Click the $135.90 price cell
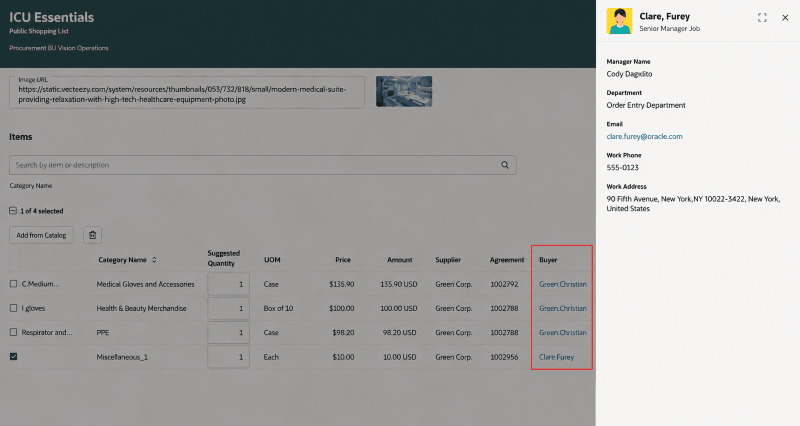The width and height of the screenshot is (800, 426). 342,284
